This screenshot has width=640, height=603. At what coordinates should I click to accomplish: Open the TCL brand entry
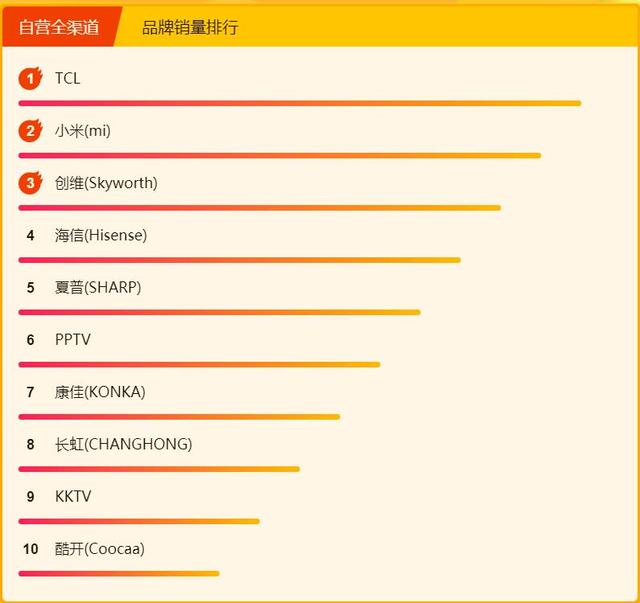click(x=67, y=78)
